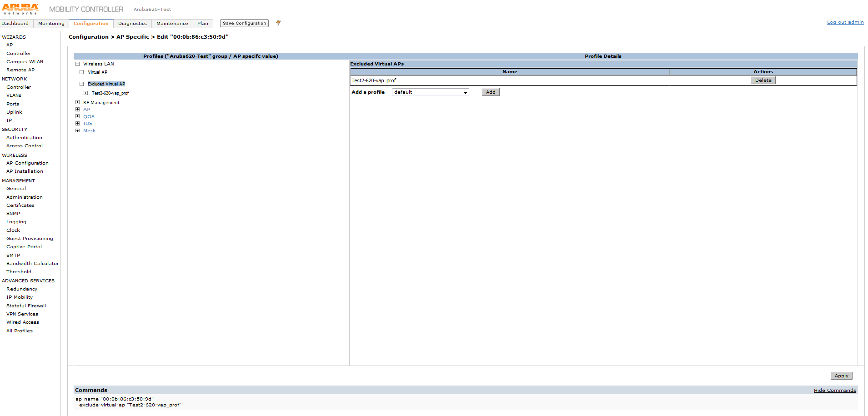Expand the Mesh profile section
868x416 pixels.
pyautogui.click(x=78, y=131)
